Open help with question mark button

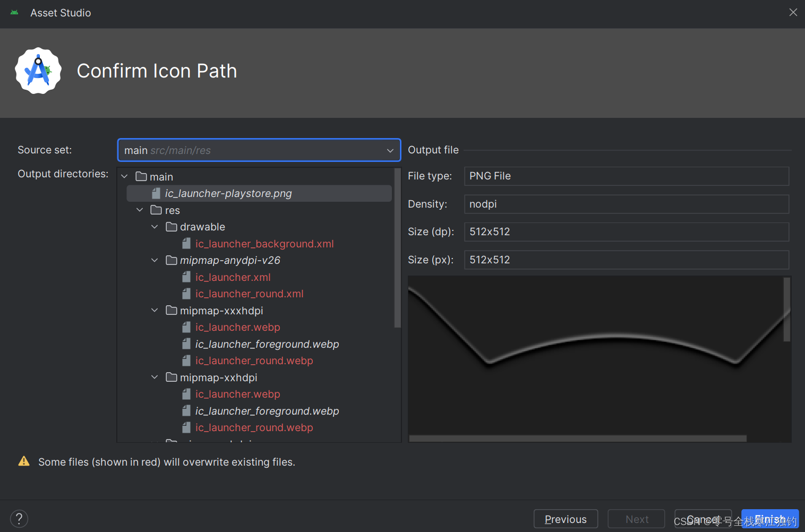(x=19, y=519)
